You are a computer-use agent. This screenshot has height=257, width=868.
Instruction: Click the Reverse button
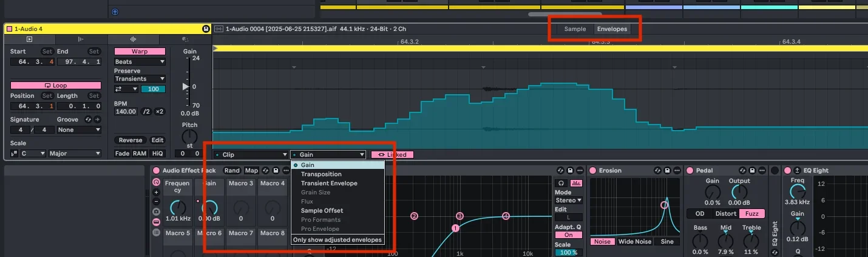[x=131, y=140]
